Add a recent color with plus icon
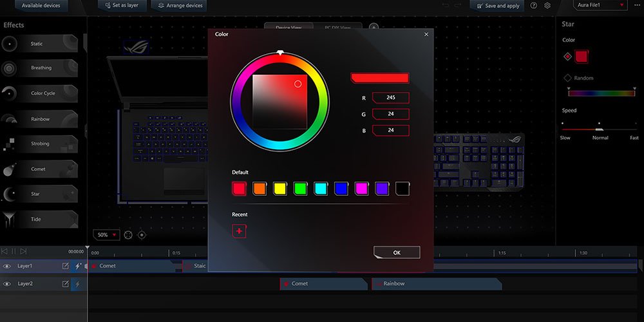The image size is (644, 322). [x=239, y=231]
